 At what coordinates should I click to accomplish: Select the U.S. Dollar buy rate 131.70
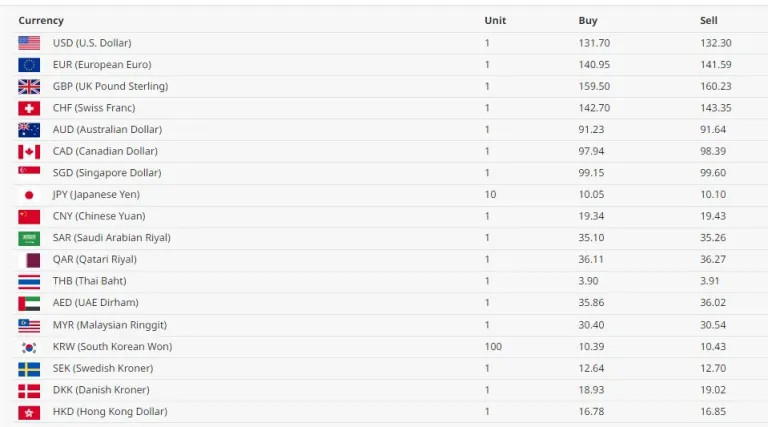594,43
